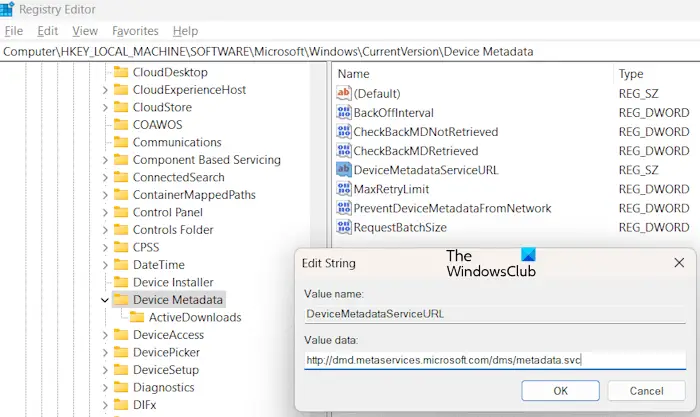Expand the DIFx key
The height and width of the screenshot is (417, 700).
(105, 404)
